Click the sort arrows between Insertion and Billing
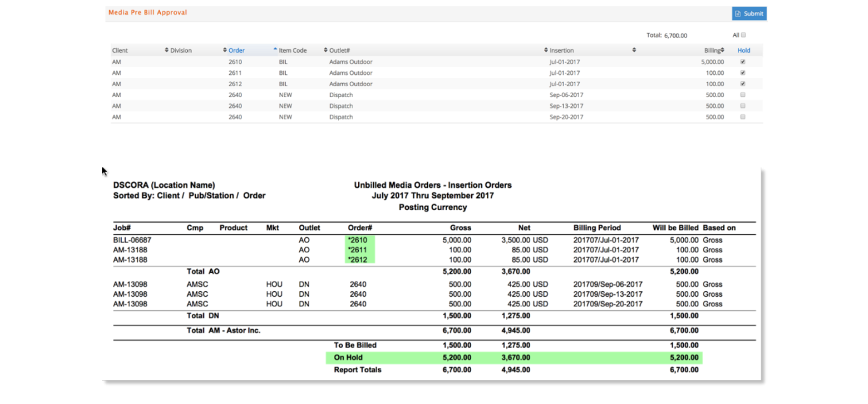 634,50
